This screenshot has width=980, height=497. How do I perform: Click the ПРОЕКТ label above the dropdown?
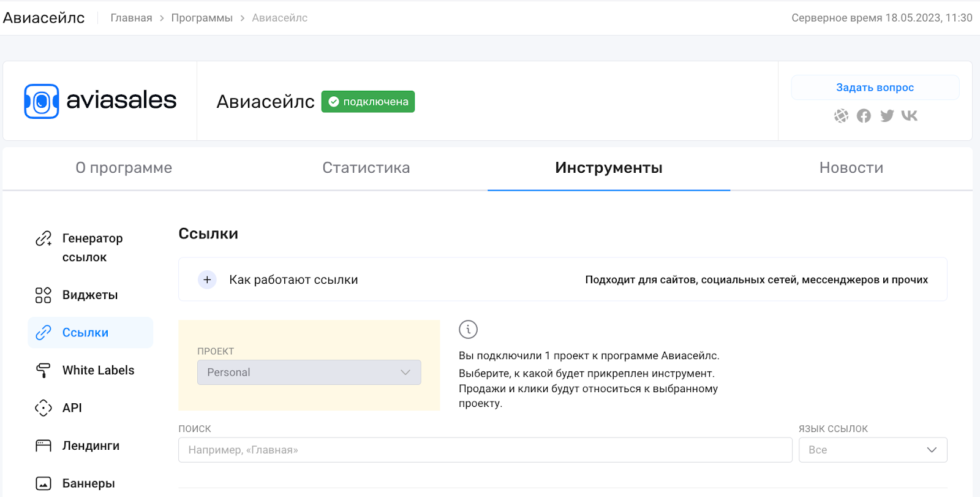pyautogui.click(x=216, y=351)
